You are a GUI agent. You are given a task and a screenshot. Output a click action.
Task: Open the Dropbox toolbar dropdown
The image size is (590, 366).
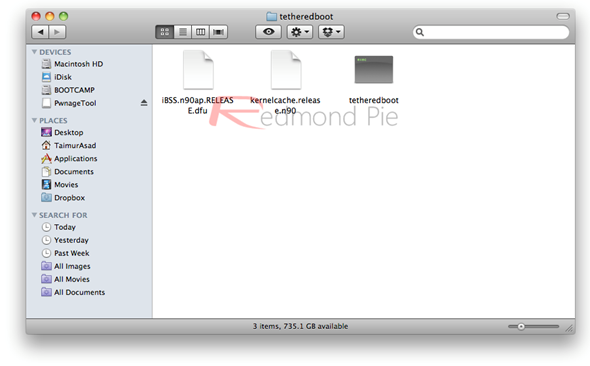tap(331, 32)
